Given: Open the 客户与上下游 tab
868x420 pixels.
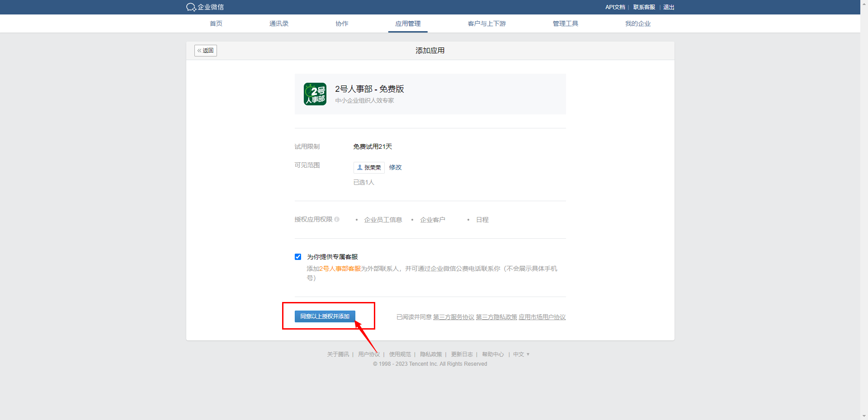Looking at the screenshot, I should click(x=487, y=24).
